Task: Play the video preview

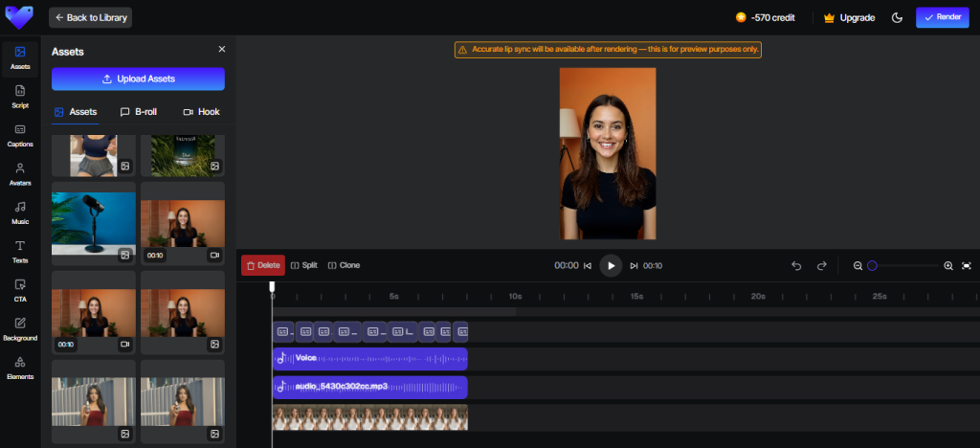Action: point(612,265)
